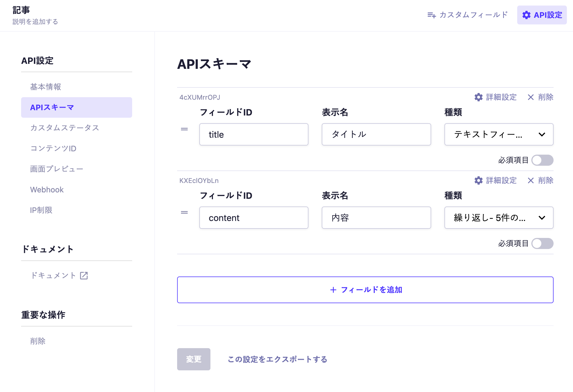573x392 pixels.
Task: Select Webhook in the sidebar menu
Action: (47, 190)
